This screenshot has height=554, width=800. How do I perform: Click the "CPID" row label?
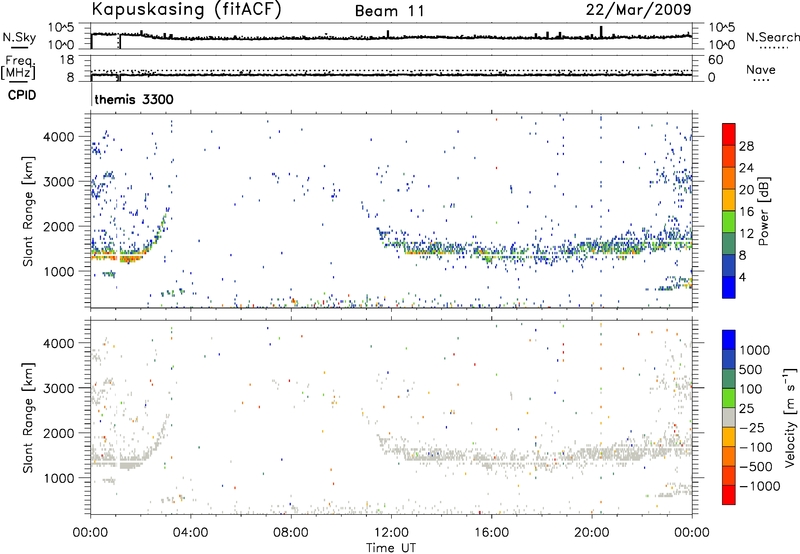pos(22,95)
